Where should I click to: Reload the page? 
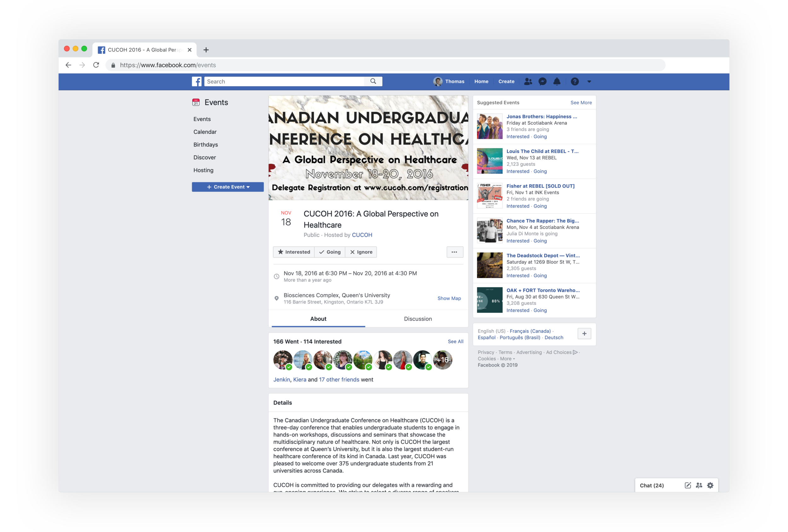coord(96,65)
